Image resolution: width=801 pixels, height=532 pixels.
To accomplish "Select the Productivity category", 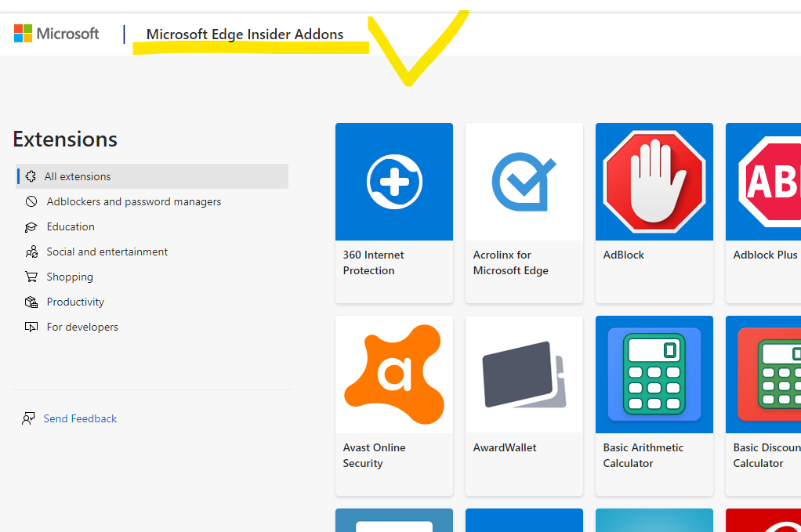I will [x=75, y=302].
